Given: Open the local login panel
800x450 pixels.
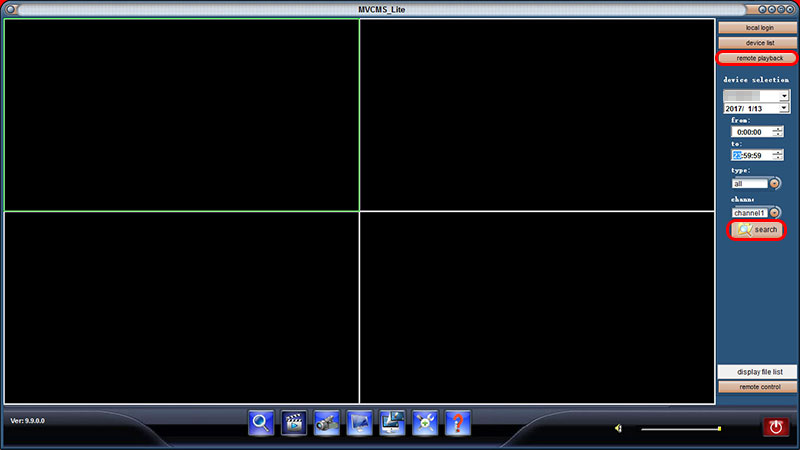Looking at the screenshot, I should [x=758, y=28].
